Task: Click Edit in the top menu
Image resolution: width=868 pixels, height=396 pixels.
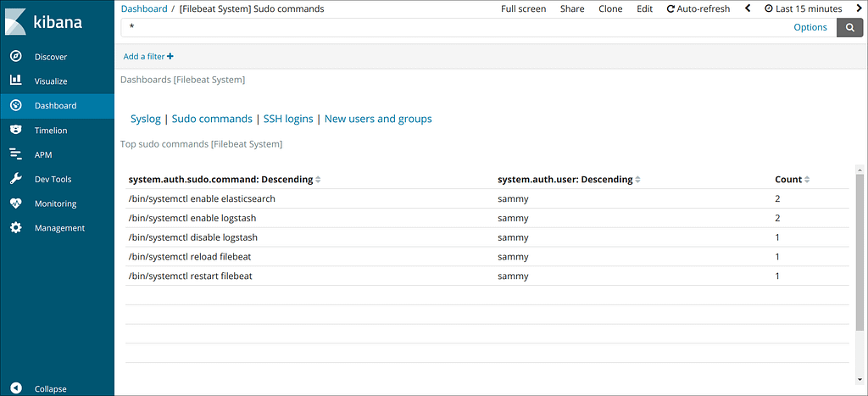Action: (644, 8)
